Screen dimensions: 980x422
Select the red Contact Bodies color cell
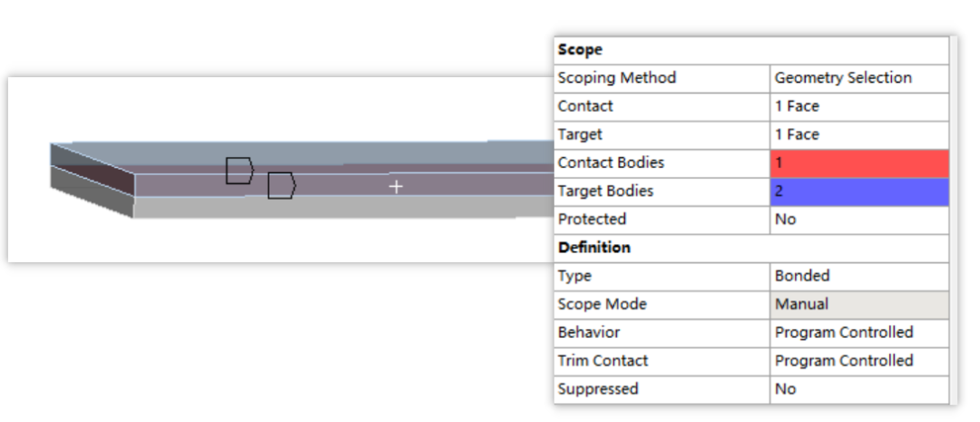(x=859, y=163)
